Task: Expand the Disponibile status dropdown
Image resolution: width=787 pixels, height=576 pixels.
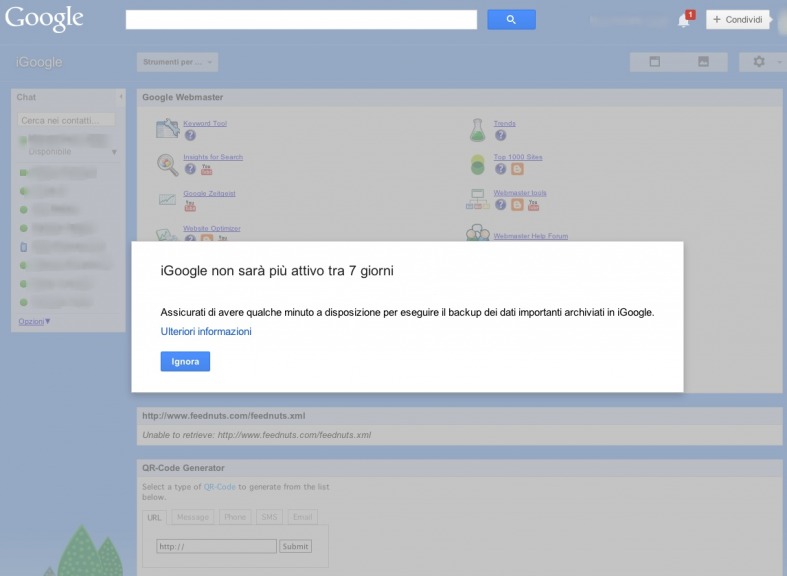Action: (114, 152)
